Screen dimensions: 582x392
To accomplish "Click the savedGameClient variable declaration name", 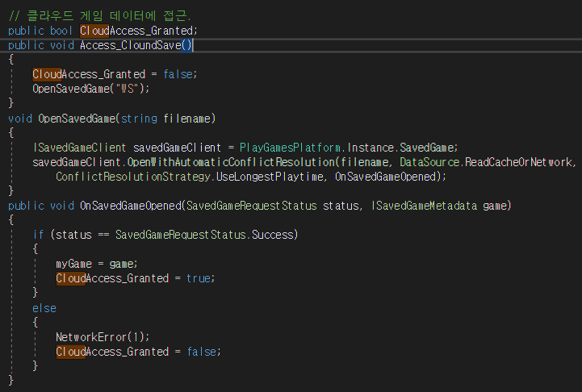I will pos(177,148).
